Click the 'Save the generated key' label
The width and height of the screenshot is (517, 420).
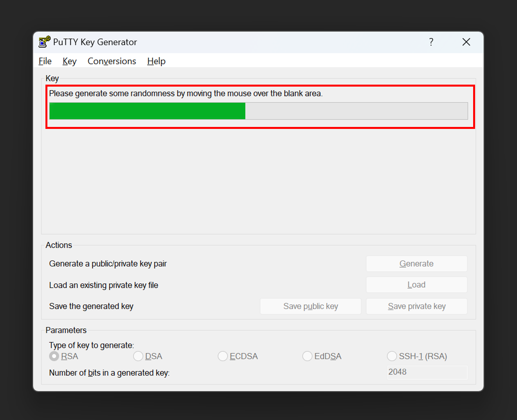pos(91,306)
